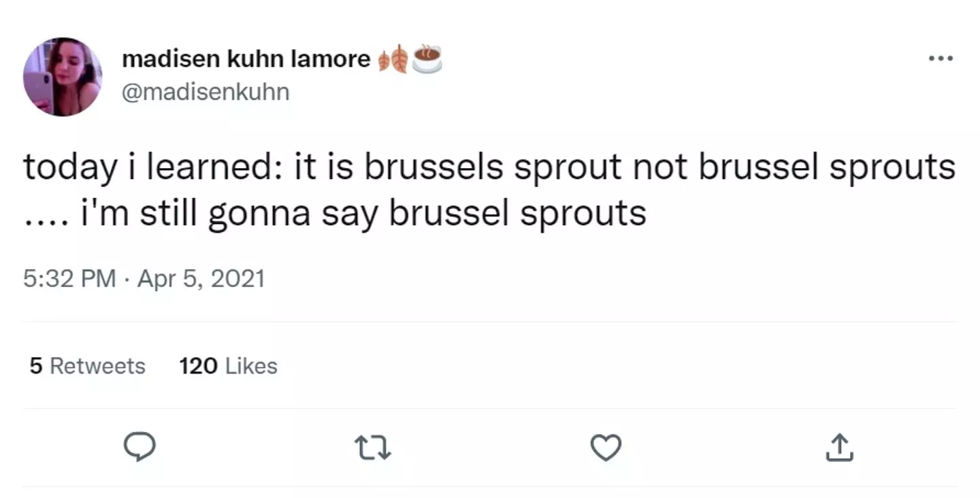This screenshot has height=498, width=980.
Task: Click the word 'Retweets' under the timestamp
Action: [98, 366]
